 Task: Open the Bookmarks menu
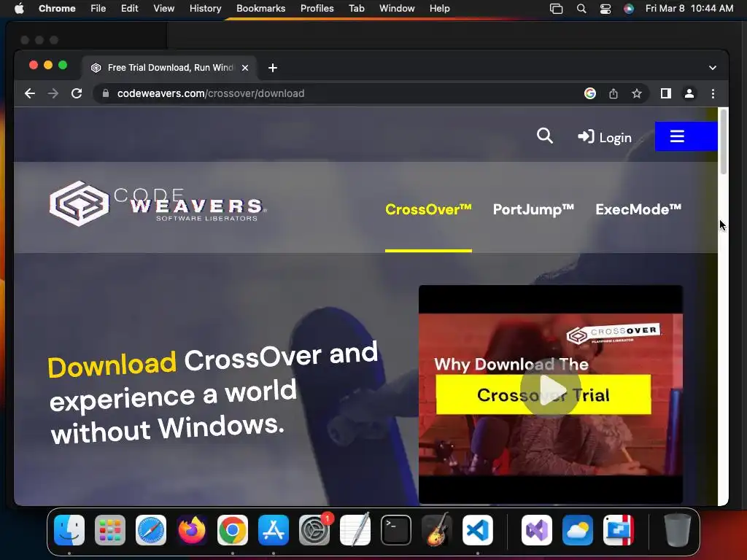click(260, 8)
